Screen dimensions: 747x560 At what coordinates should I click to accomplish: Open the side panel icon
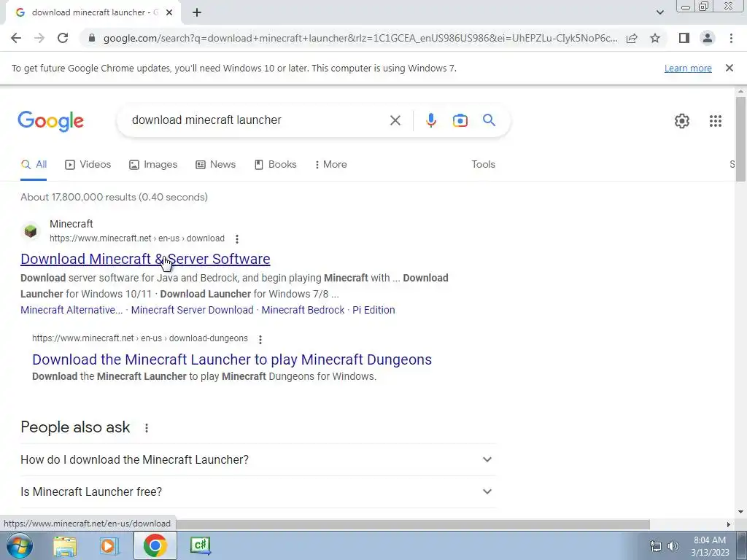tap(684, 38)
